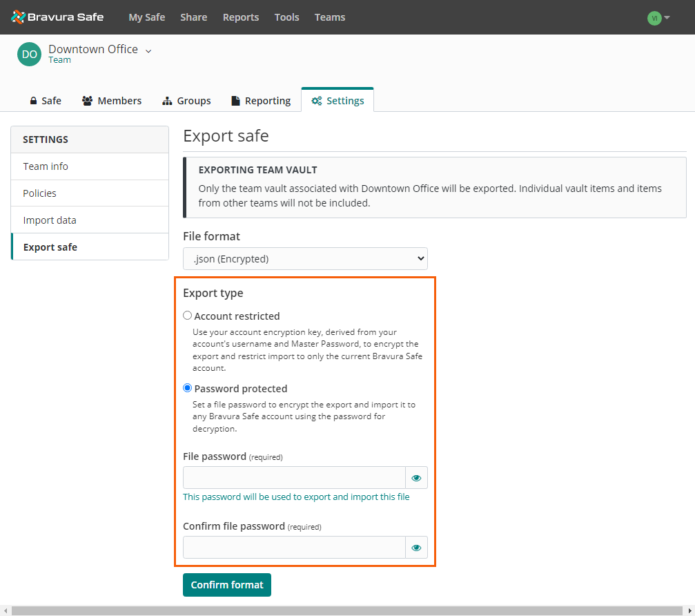Viewport: 695px width, 616px height.
Task: Click the gear icon on the Settings tab
Action: point(316,100)
